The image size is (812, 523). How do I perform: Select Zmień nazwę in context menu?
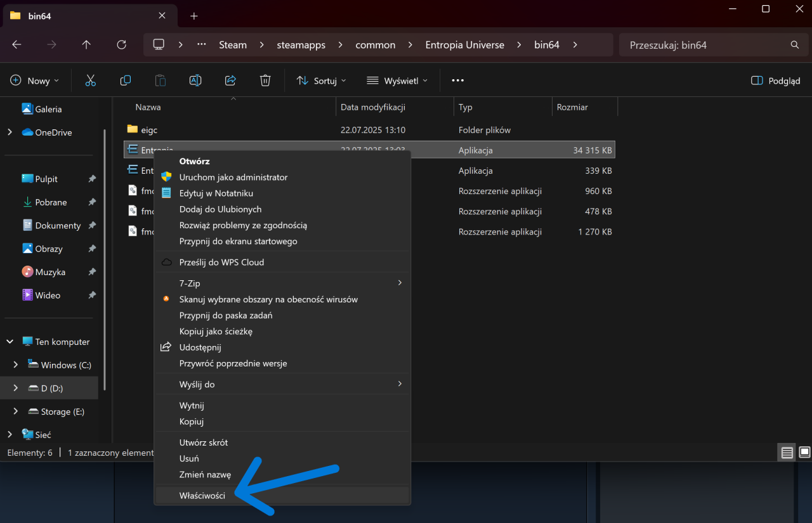click(x=283, y=474)
